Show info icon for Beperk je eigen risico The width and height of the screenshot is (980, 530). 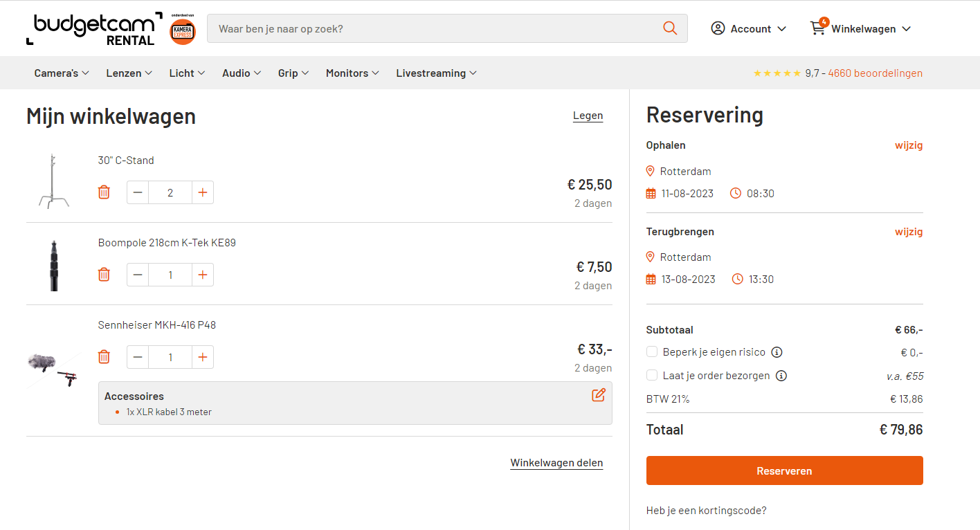tap(777, 352)
